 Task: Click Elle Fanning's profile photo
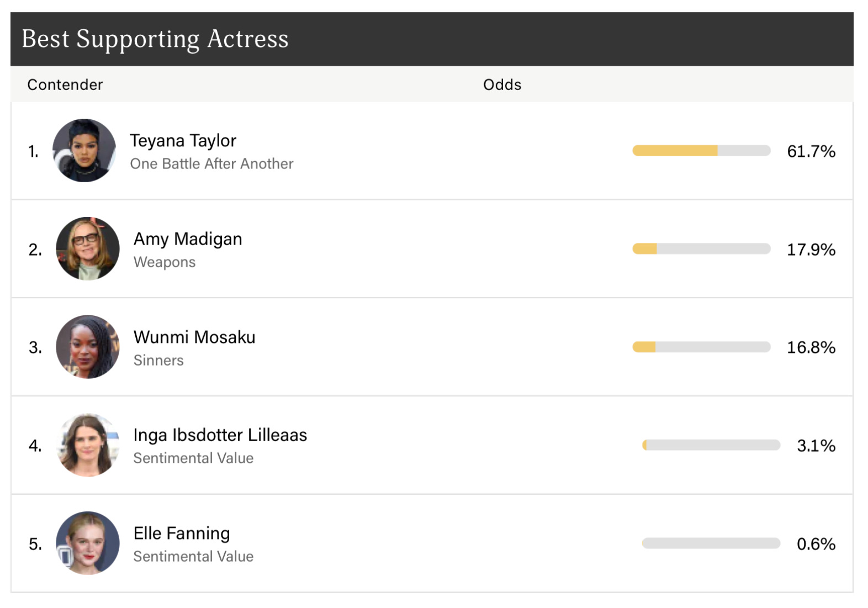[x=87, y=543]
